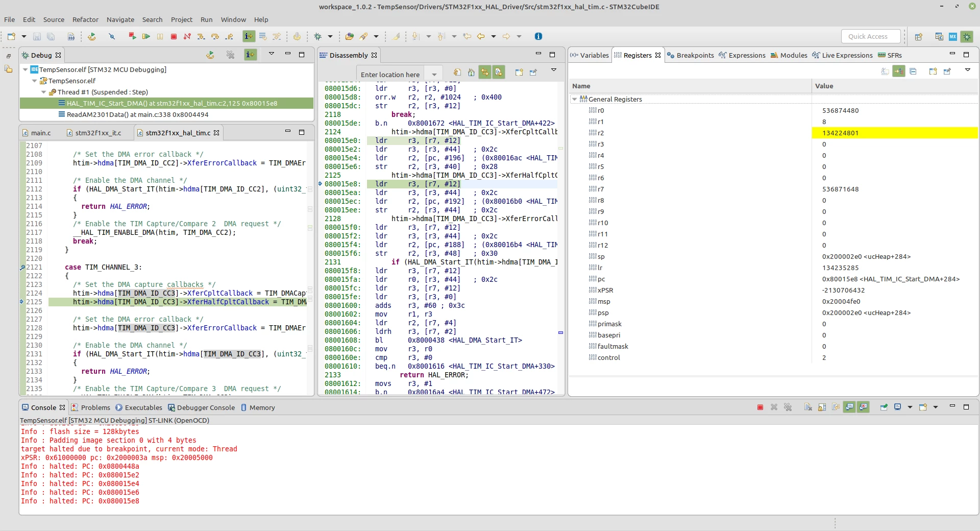This screenshot has width=980, height=531.
Task: Click the Resume debug icon
Action: pos(146,36)
